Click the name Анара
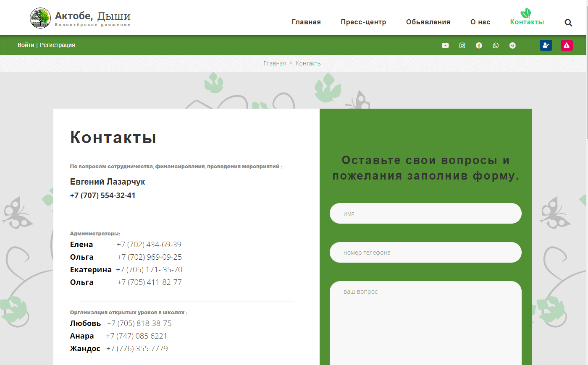Image resolution: width=588 pixels, height=365 pixels. point(82,336)
